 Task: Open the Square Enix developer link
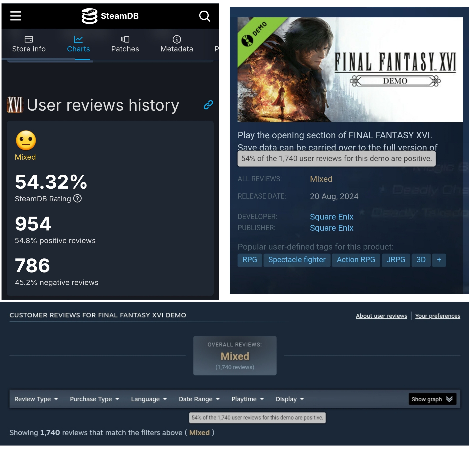point(332,217)
